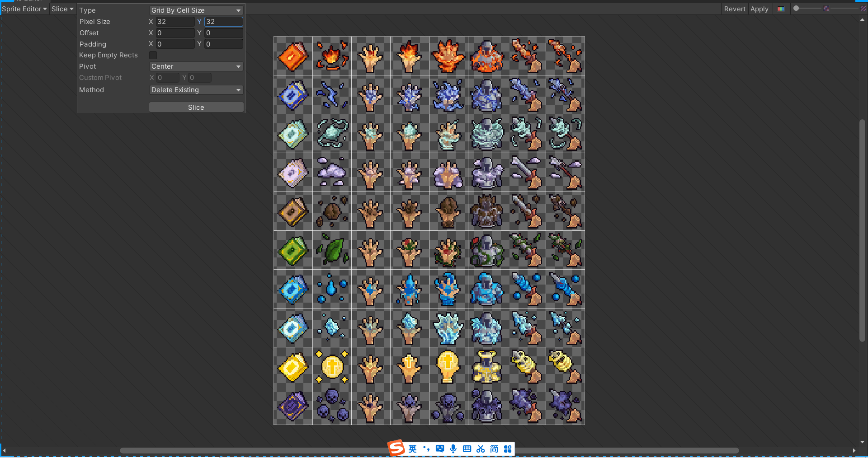Select the yellow holy spellbook sprite
868x458 pixels.
pyautogui.click(x=293, y=367)
